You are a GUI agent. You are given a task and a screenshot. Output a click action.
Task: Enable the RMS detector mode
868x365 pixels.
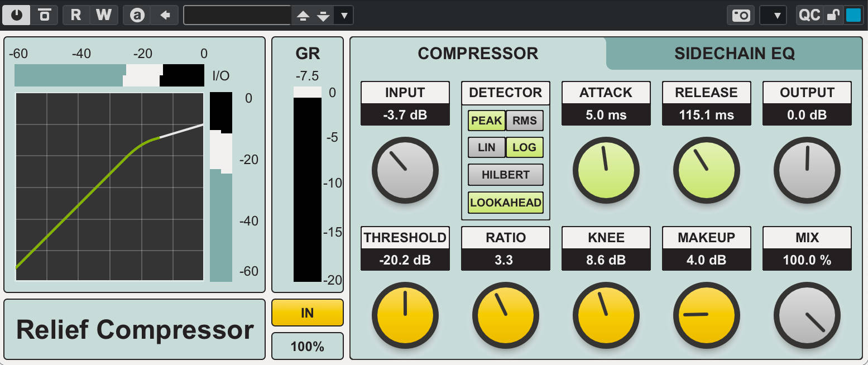pos(524,121)
